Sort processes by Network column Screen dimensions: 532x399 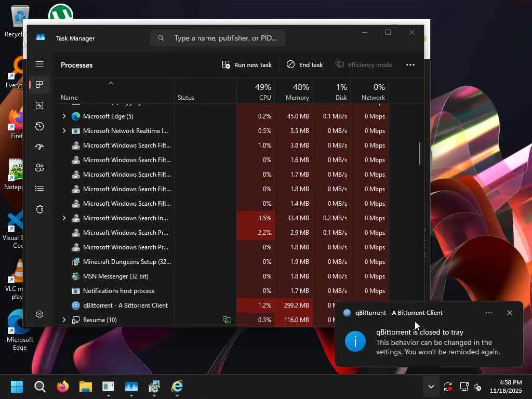click(370, 91)
